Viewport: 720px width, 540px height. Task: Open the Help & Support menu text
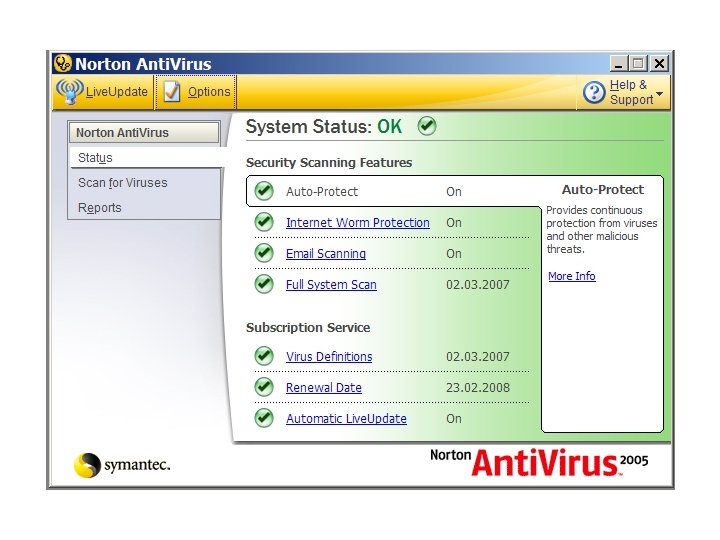coord(631,92)
